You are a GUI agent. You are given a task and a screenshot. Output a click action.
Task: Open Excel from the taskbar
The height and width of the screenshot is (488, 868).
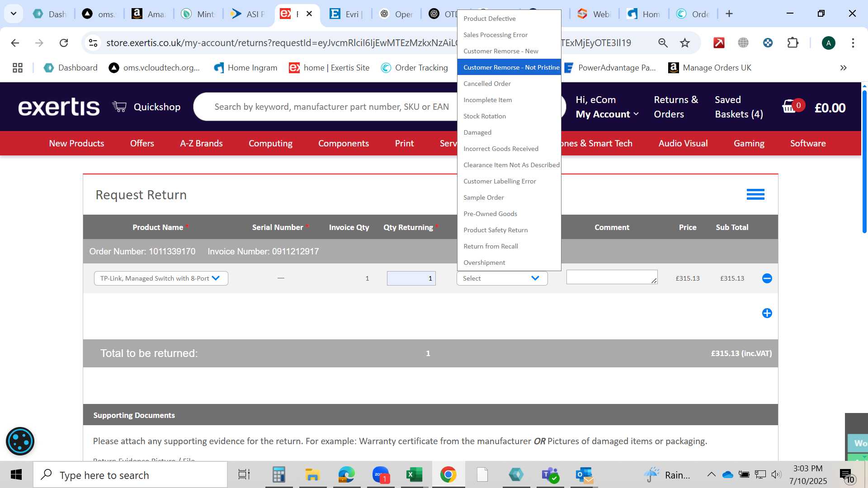(414, 474)
